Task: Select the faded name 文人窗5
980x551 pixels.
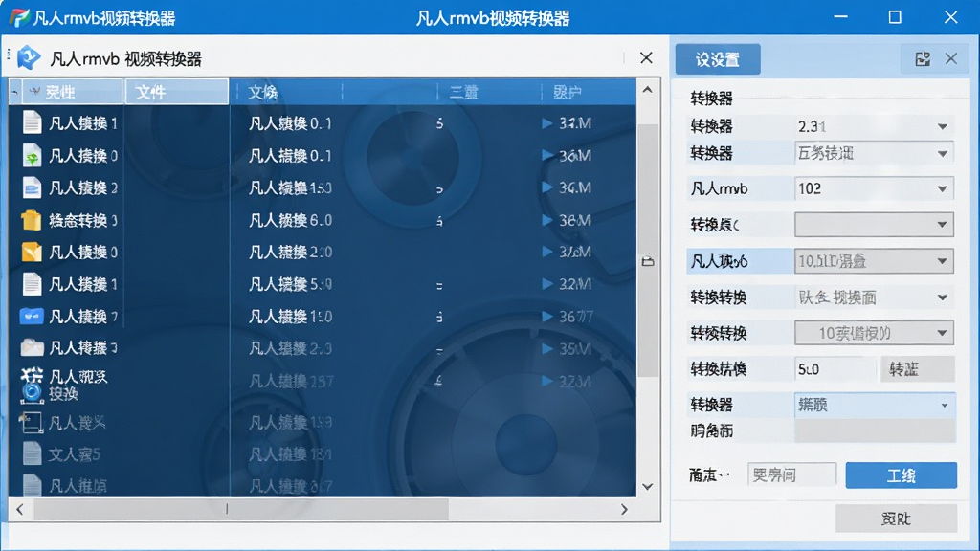Action: [x=75, y=454]
